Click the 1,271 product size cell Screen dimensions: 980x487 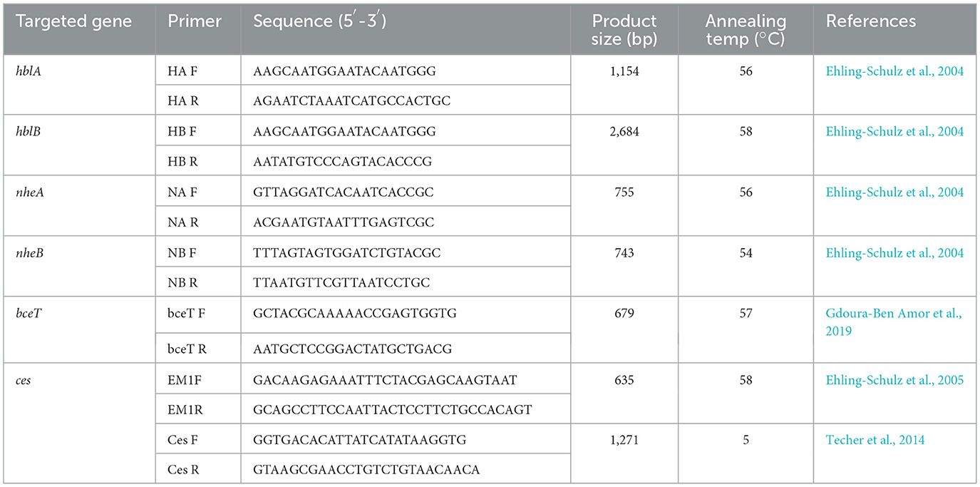pos(624,440)
